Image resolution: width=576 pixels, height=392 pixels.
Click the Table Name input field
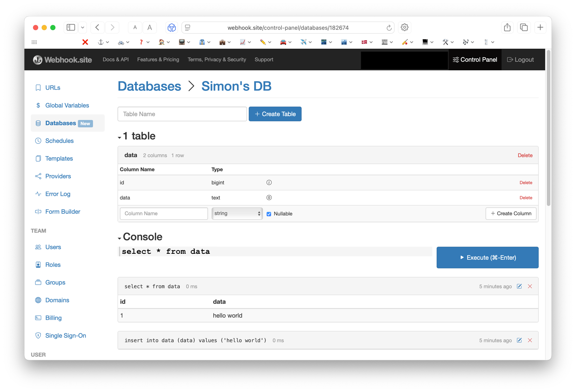tap(182, 114)
